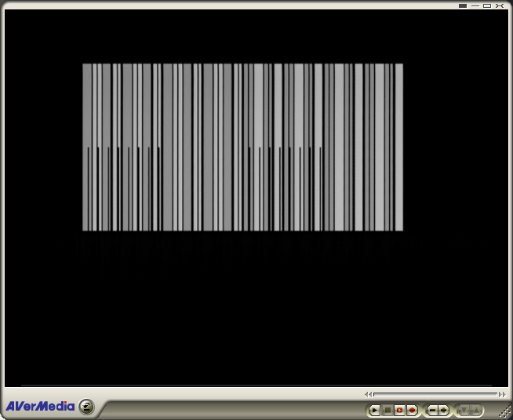Click the greyed-out up arrow button
This screenshot has width=513, height=420.
475,410
